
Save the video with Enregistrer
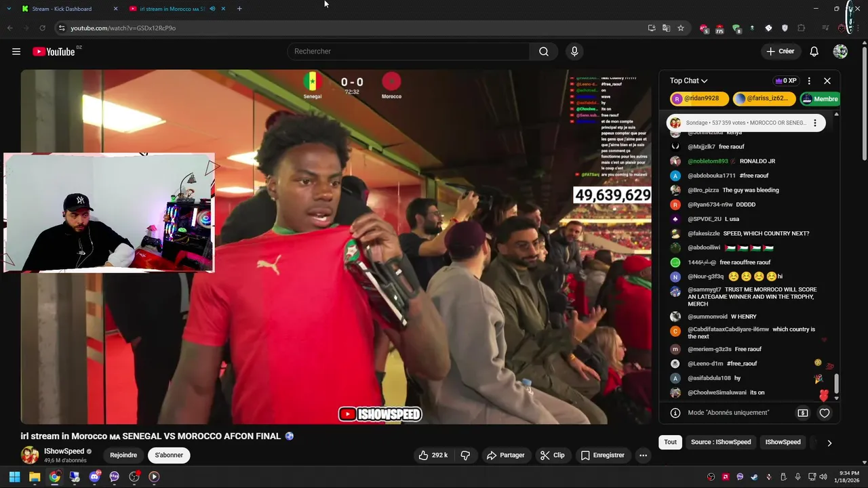point(602,455)
